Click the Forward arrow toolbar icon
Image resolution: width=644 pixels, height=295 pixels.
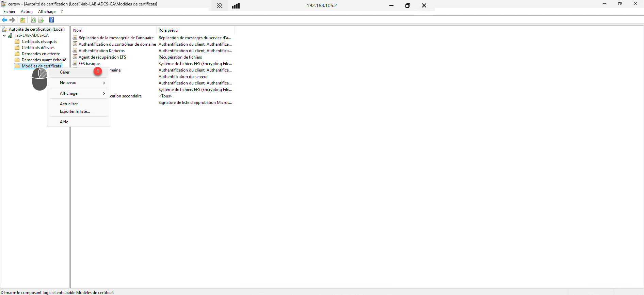point(12,20)
